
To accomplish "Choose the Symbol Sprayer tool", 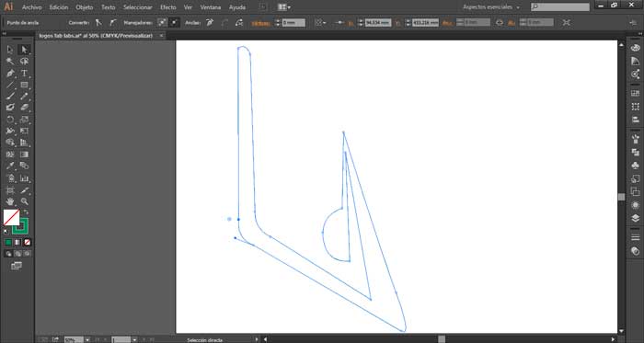I will (10, 178).
